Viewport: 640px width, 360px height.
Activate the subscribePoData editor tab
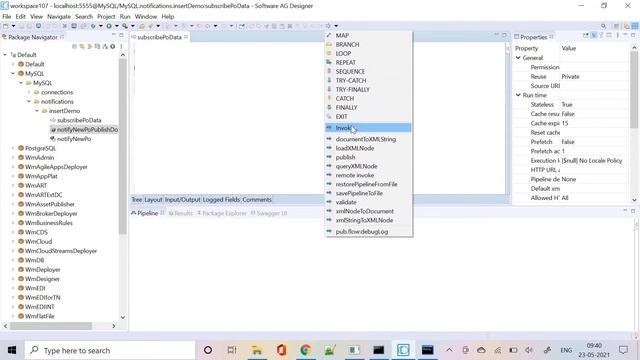coord(159,37)
